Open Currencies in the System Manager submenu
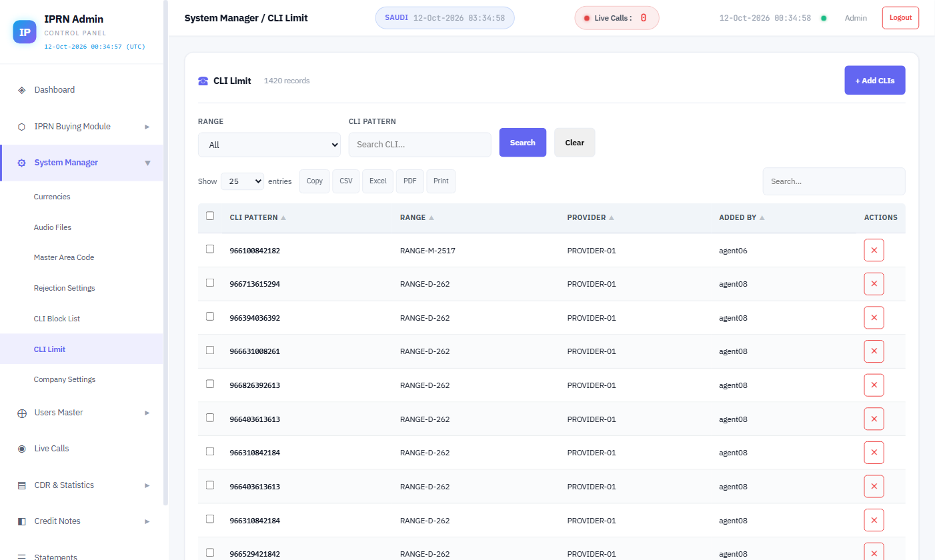 tap(52, 197)
